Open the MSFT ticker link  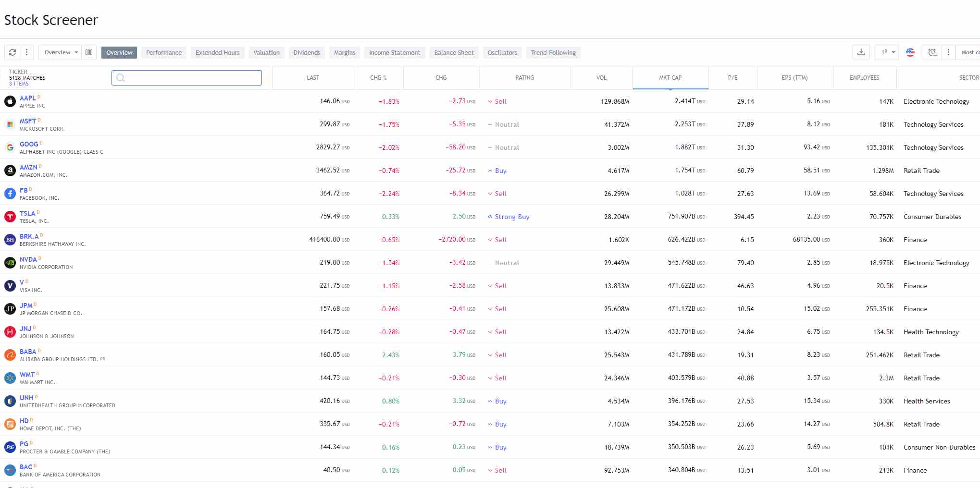[x=28, y=121]
